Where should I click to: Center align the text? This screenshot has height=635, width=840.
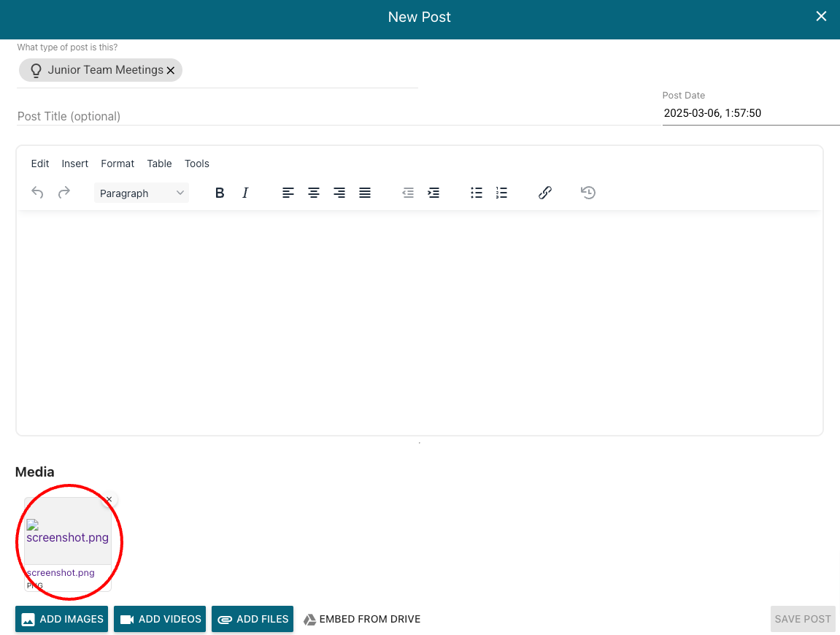314,193
